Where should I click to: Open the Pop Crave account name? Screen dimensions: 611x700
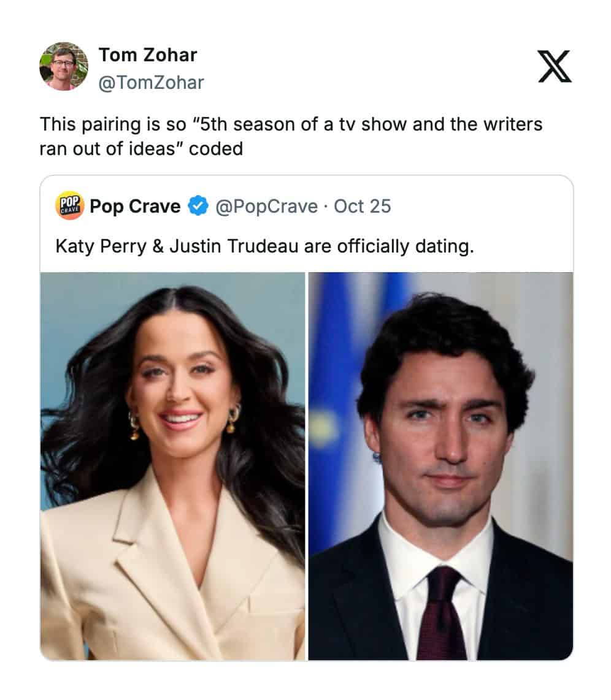point(135,207)
